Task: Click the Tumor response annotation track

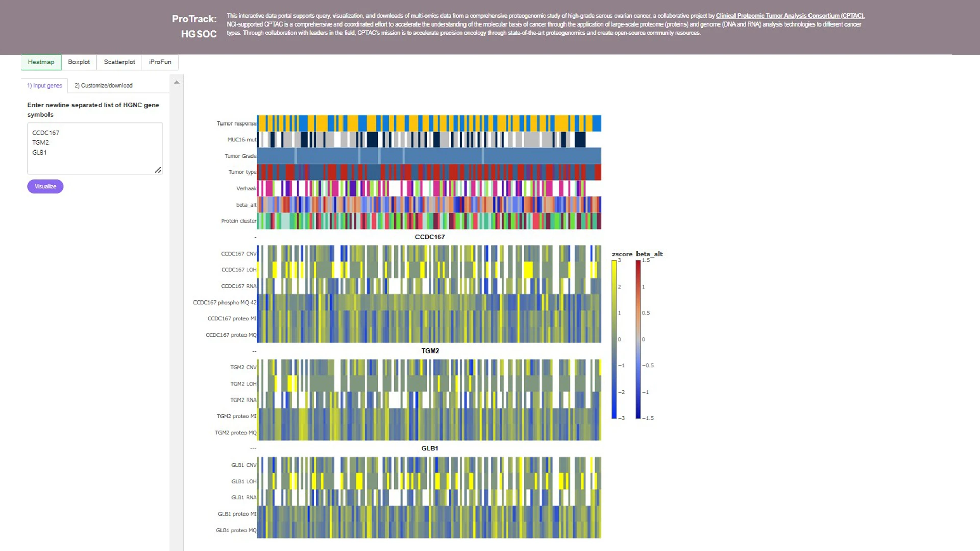Action: (x=429, y=123)
